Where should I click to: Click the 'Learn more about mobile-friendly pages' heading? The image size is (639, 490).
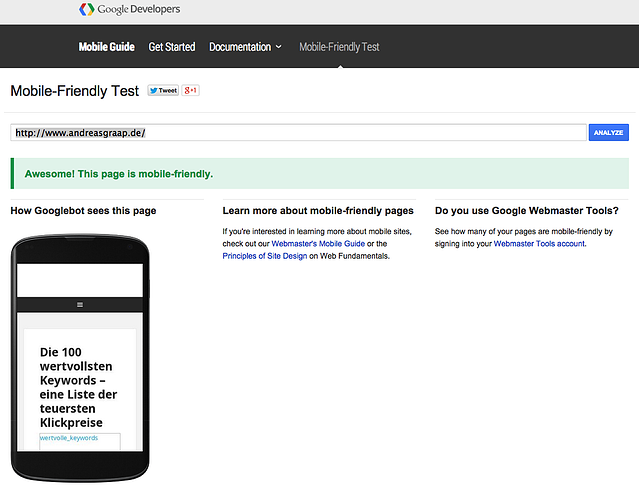coord(318,211)
